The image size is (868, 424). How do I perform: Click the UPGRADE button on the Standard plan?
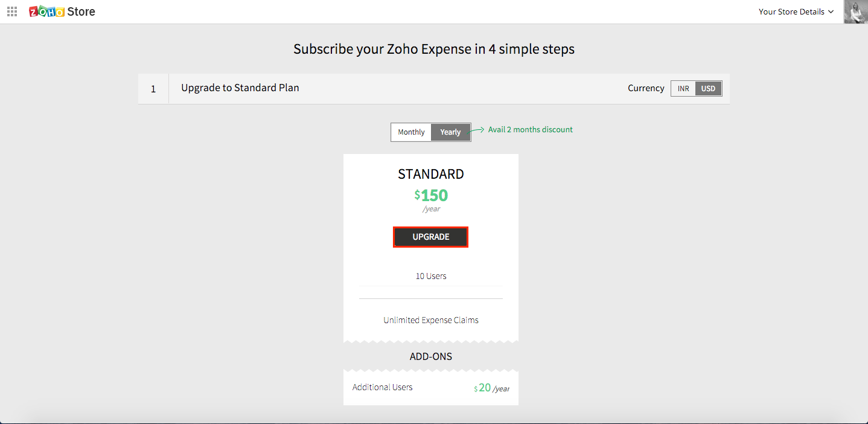(x=430, y=237)
